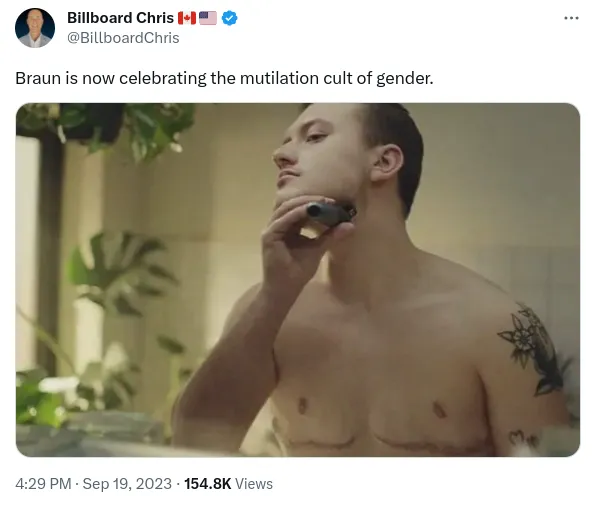The height and width of the screenshot is (505, 593).
Task: Click the word gender ending the tweet
Action: [x=404, y=79]
